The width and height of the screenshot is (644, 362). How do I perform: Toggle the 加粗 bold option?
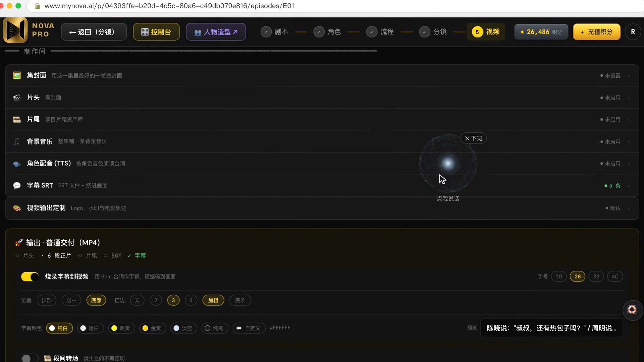click(x=213, y=300)
